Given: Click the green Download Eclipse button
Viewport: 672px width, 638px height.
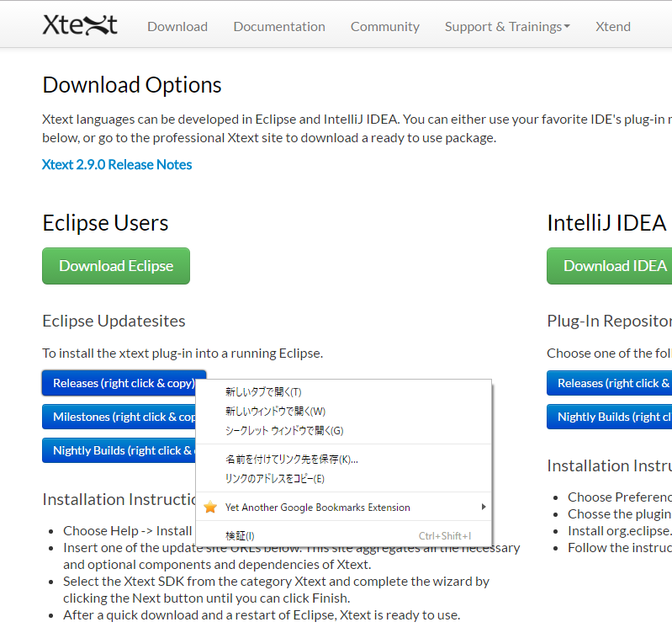Looking at the screenshot, I should 116,266.
